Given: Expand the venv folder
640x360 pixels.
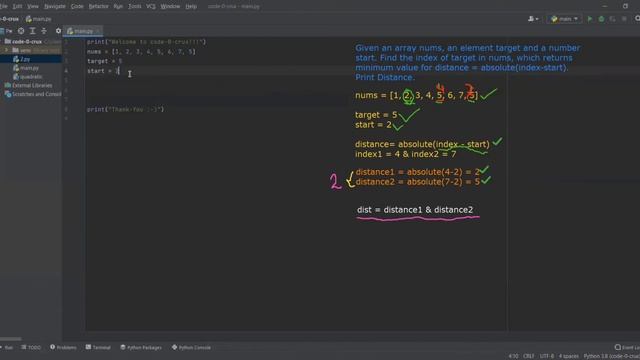Looking at the screenshot, I should 6,50.
